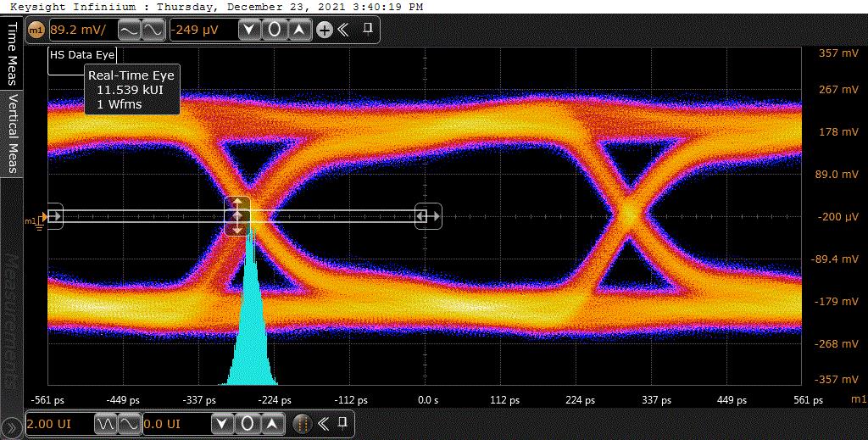
Task: Collapse the vertical toolbar with double chevron
Action: 344,31
